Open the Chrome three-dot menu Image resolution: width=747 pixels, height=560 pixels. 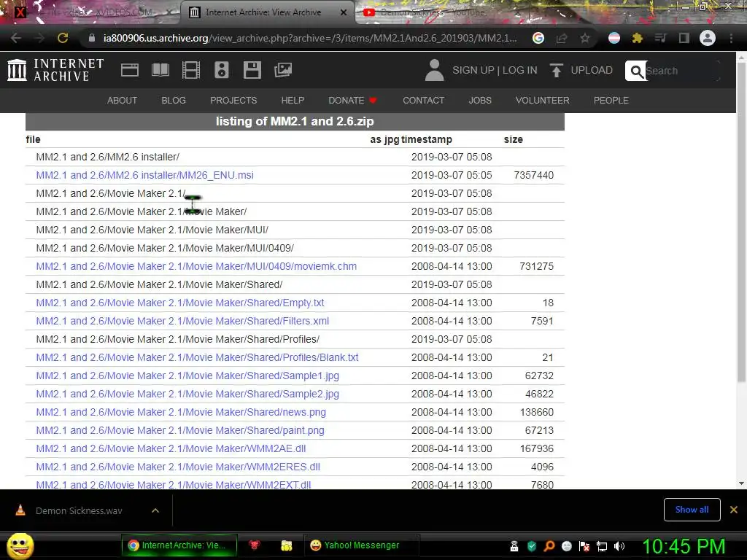[731, 38]
